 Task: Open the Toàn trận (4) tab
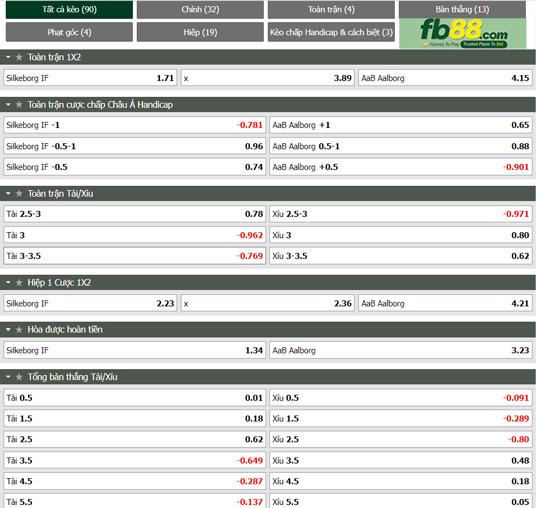click(331, 10)
